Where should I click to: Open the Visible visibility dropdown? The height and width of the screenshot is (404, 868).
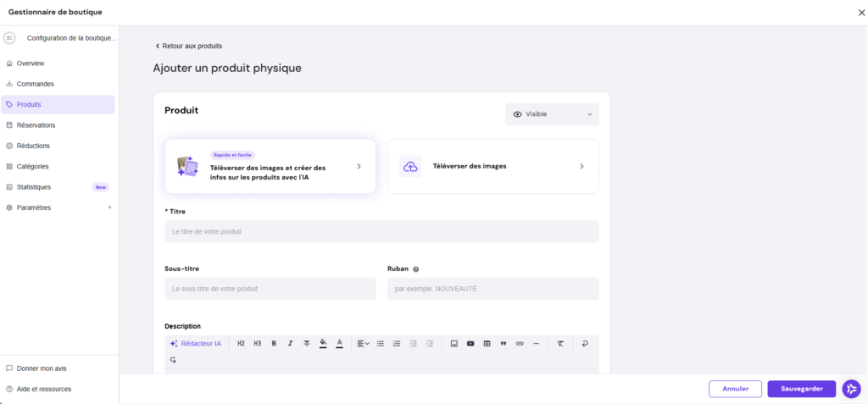(x=552, y=114)
